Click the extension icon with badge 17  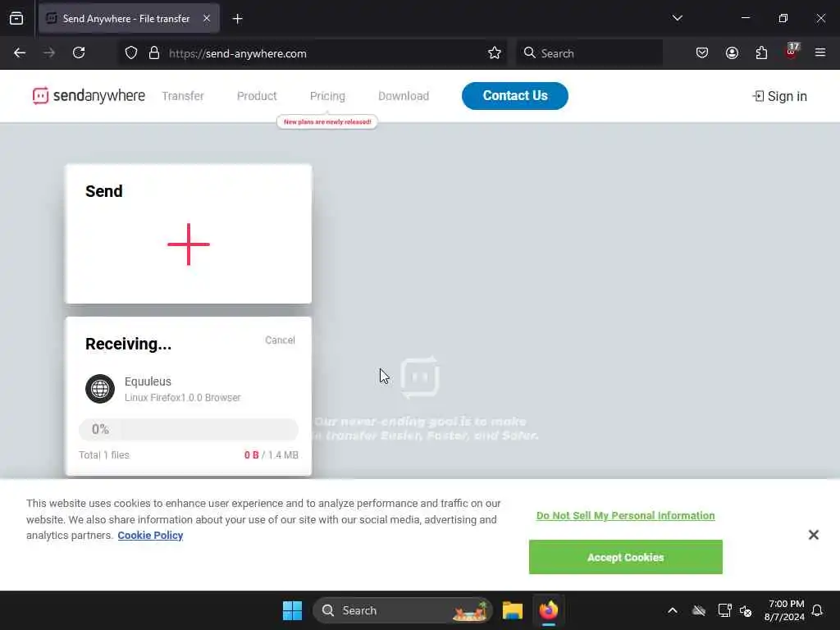(792, 52)
